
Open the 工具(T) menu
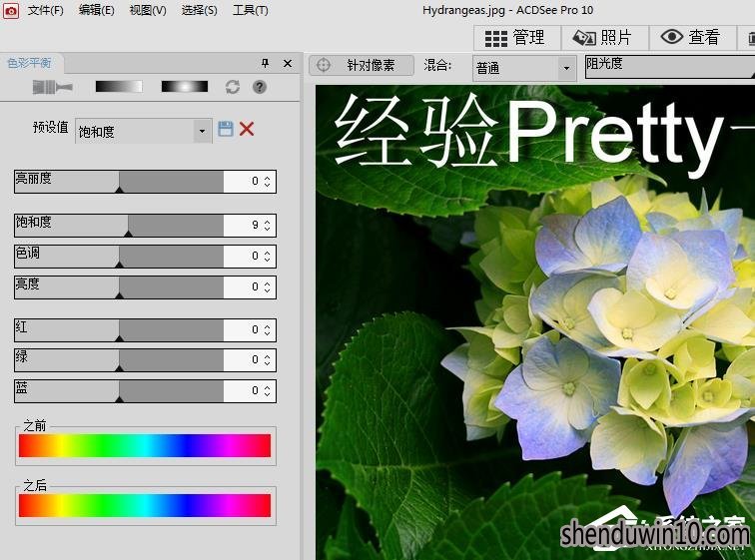pyautogui.click(x=250, y=10)
